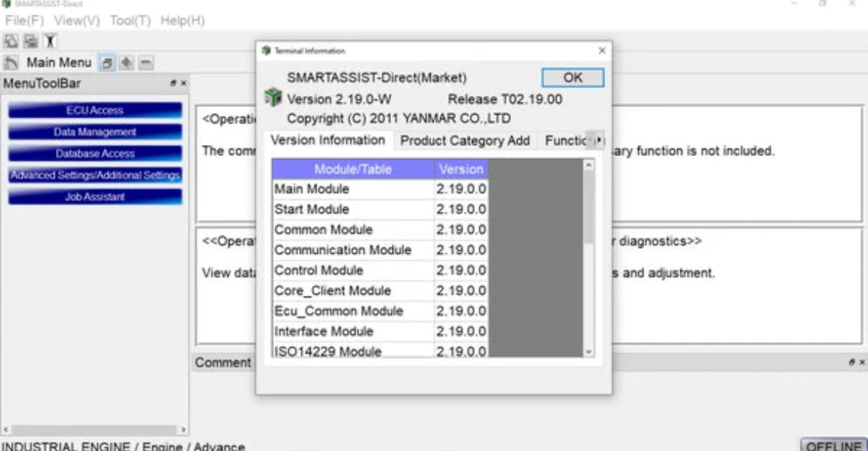Close the MenuToolBar panel

pyautogui.click(x=183, y=84)
